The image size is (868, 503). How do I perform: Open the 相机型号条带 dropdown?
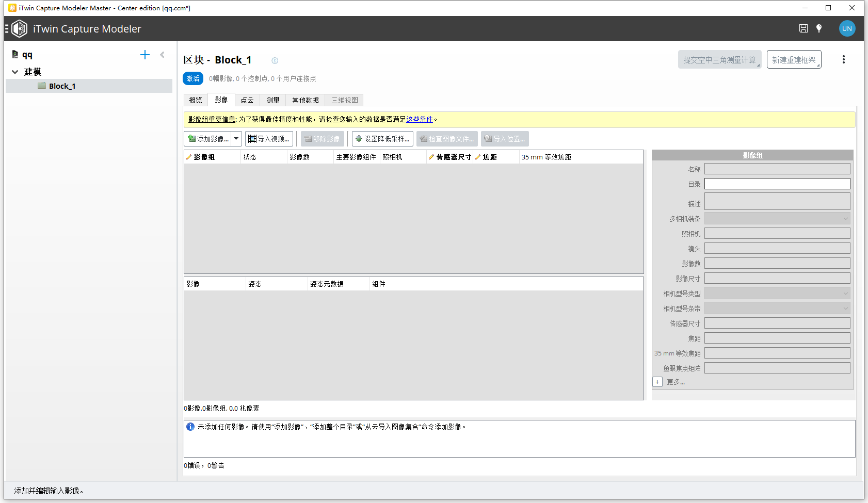(777, 308)
